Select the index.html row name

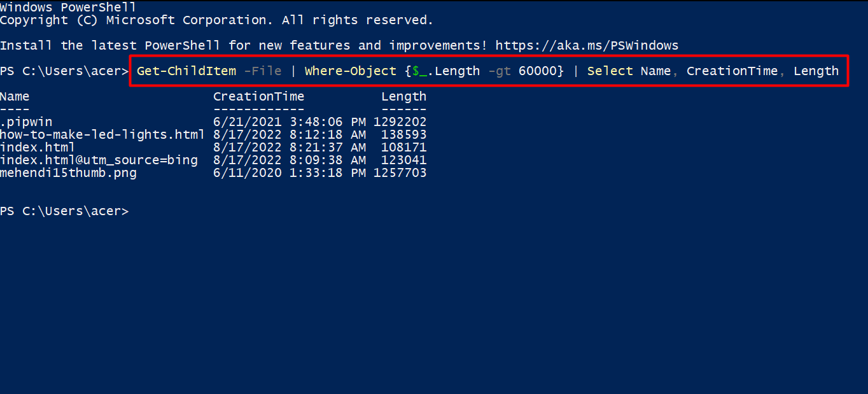pyautogui.click(x=38, y=147)
